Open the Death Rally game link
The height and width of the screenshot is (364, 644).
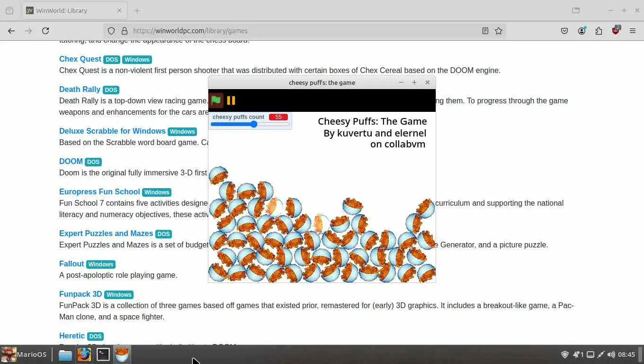coord(80,89)
